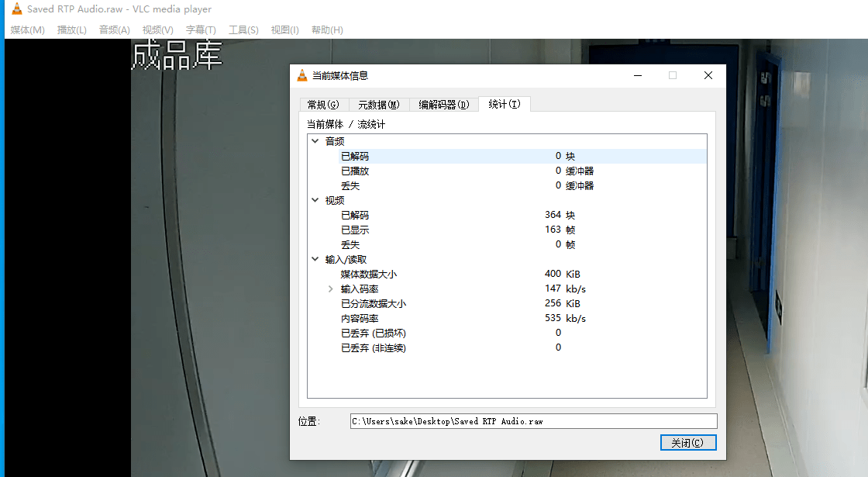Click the 当前媒体 / 流统计 heading
The height and width of the screenshot is (477, 868).
point(346,124)
